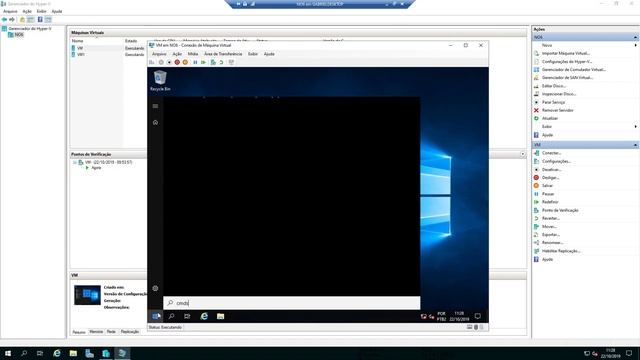The image size is (640, 360).
Task: Click Exportar under VM actions
Action: [551, 235]
